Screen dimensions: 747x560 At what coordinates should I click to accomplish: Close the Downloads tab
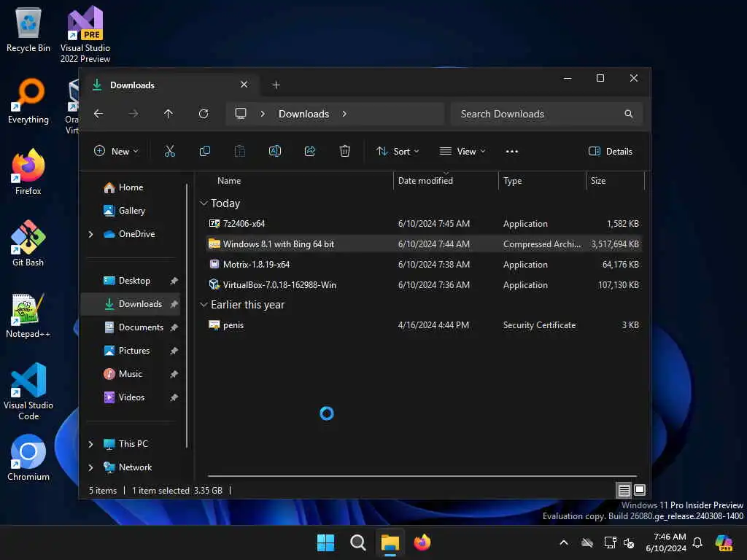tap(244, 85)
